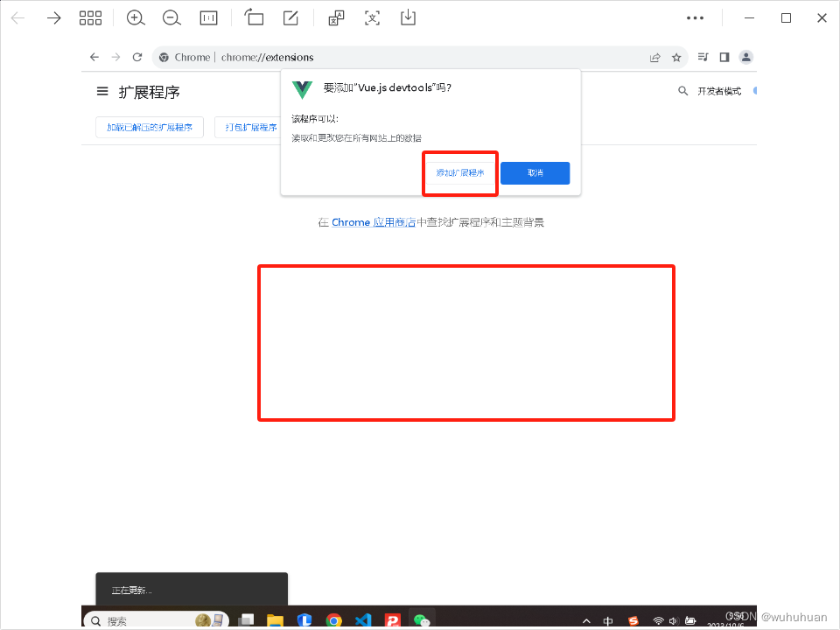Image resolution: width=840 pixels, height=630 pixels.
Task: Save image with the download icon
Action: [x=409, y=17]
